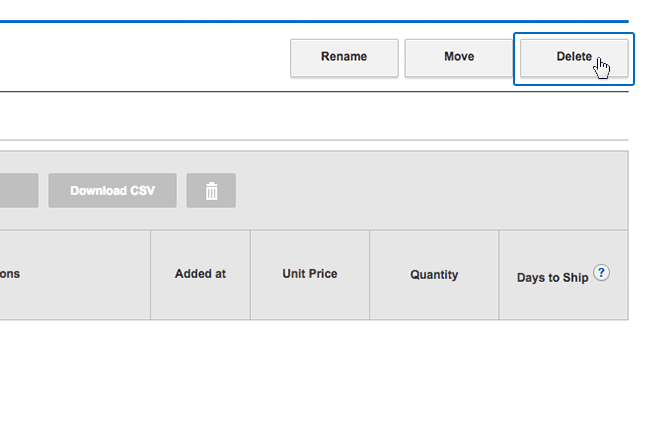Viewport: 660px width, 440px height.
Task: Download the list as CSV
Action: point(112,191)
